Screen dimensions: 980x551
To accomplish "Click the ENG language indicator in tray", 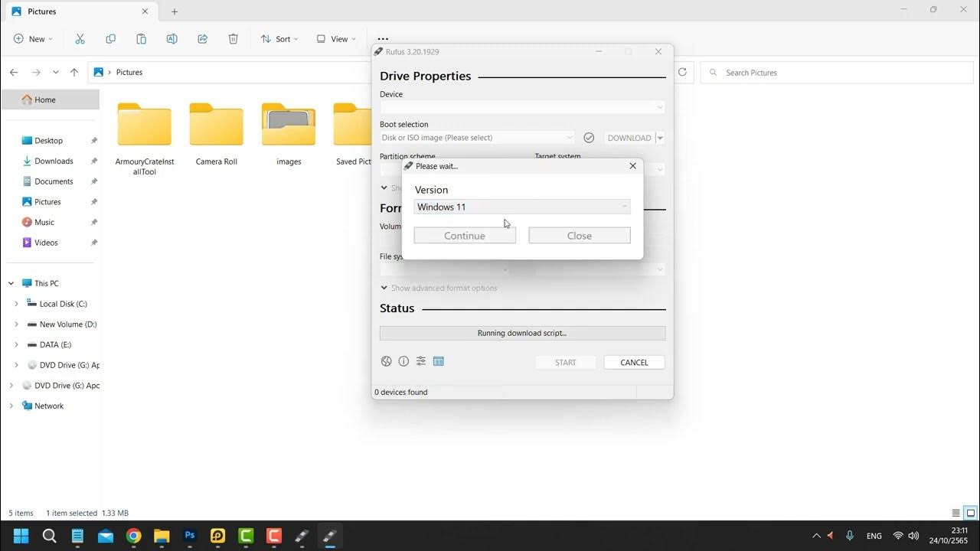I will tap(874, 536).
